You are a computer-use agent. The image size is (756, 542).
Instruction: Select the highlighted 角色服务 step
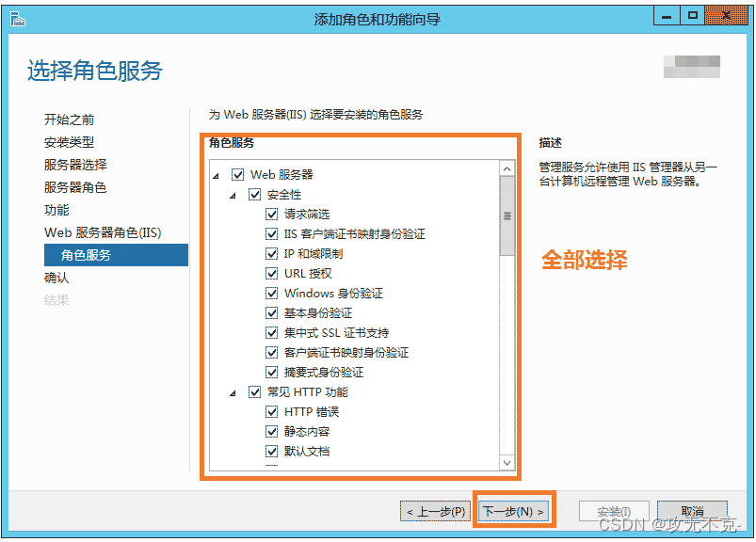click(x=116, y=255)
